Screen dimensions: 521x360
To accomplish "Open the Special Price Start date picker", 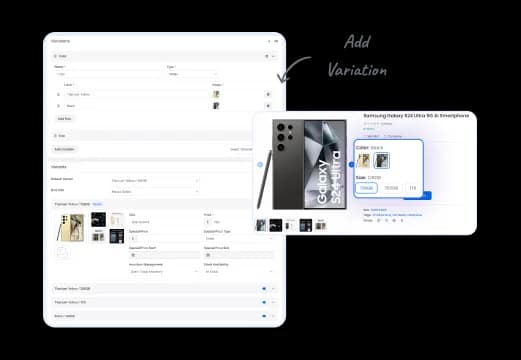I will click(164, 255).
